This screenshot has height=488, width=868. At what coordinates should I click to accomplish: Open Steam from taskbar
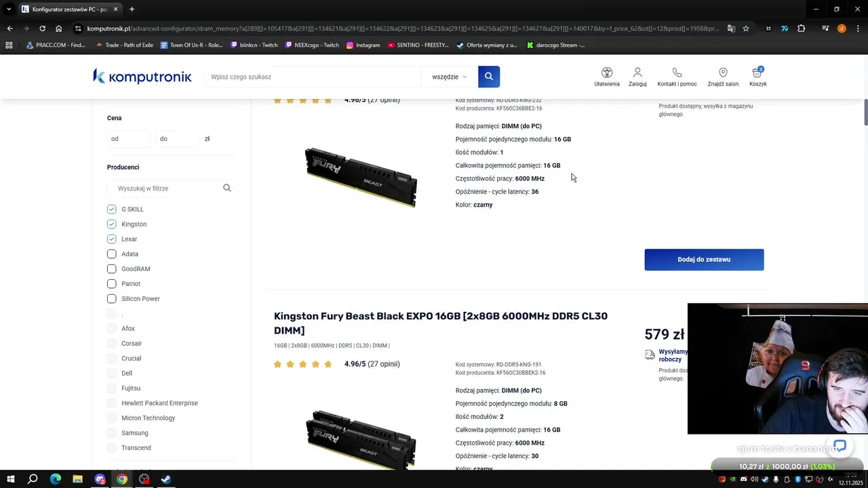pos(166,479)
